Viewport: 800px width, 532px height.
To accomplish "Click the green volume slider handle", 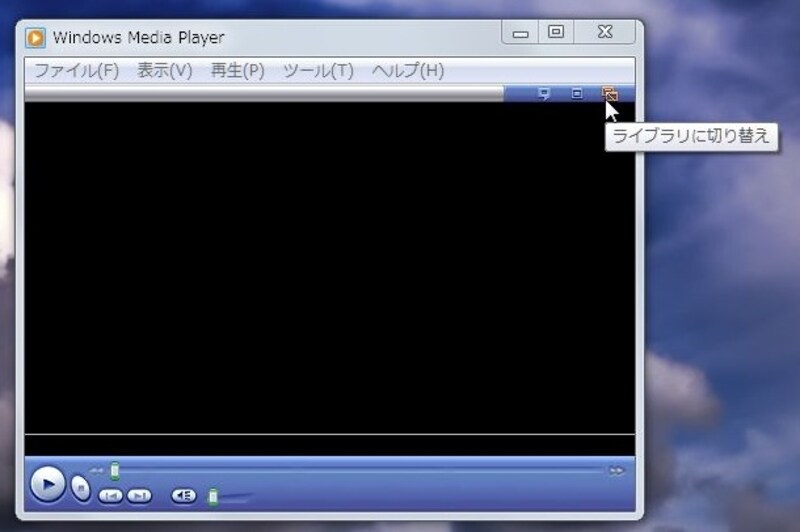I will pyautogui.click(x=213, y=496).
